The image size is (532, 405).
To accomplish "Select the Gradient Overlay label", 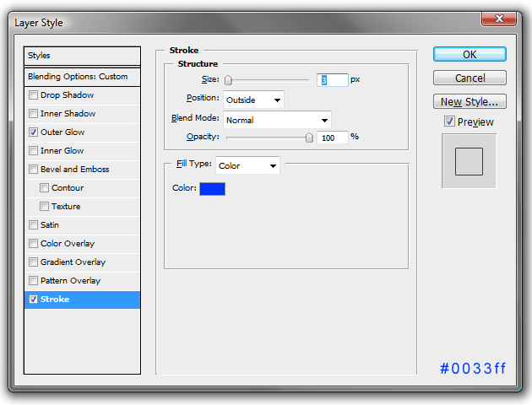I will tap(73, 262).
